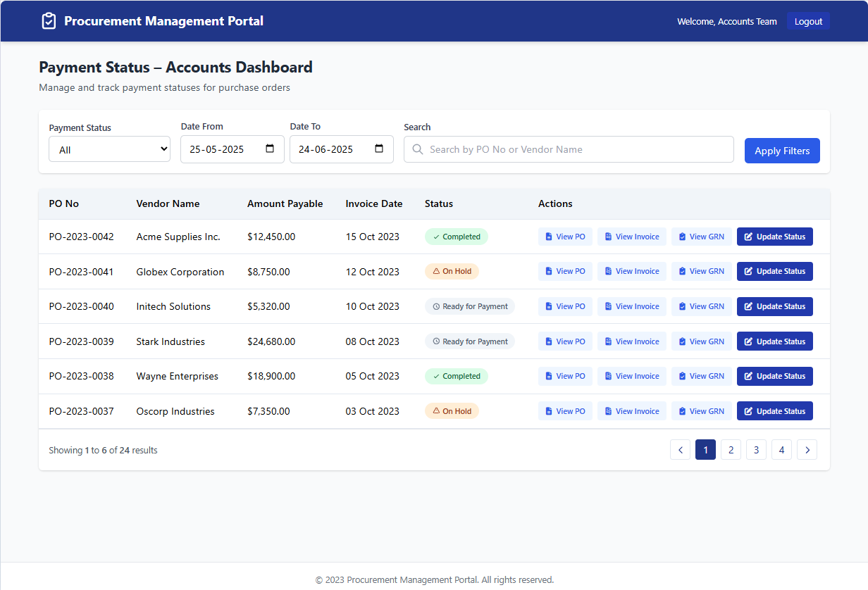Click the Apply Filters button
The height and width of the screenshot is (590, 868).
pos(782,151)
